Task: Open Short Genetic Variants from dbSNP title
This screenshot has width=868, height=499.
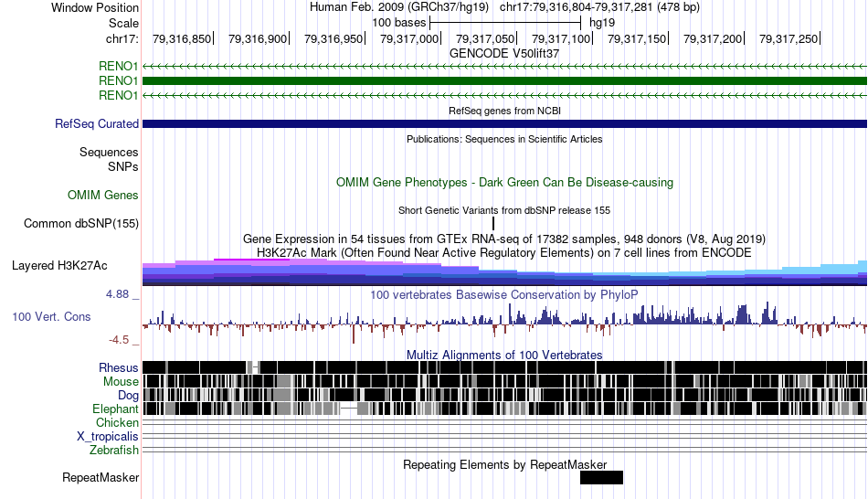Action: tap(504, 210)
